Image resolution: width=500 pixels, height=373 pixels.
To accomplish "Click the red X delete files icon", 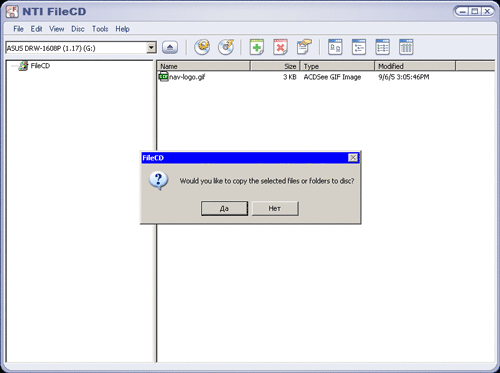I will 280,47.
